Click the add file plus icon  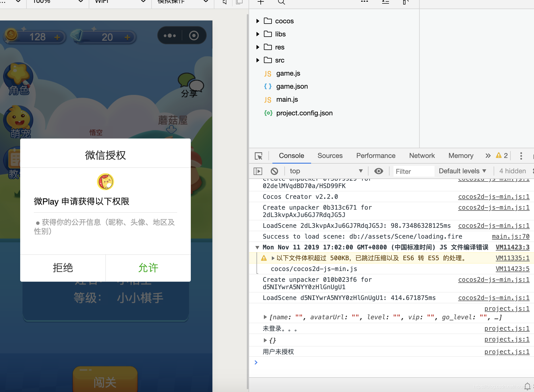[261, 2]
